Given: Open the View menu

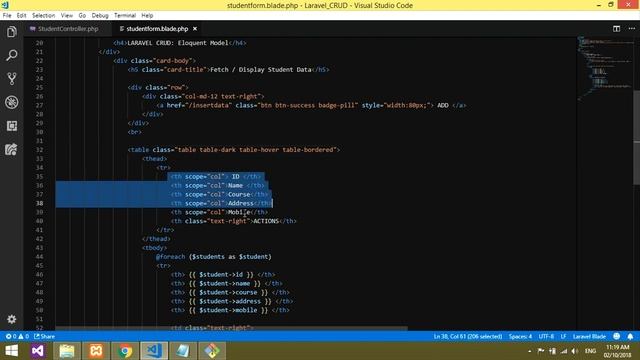Looking at the screenshot, I should [67, 16].
